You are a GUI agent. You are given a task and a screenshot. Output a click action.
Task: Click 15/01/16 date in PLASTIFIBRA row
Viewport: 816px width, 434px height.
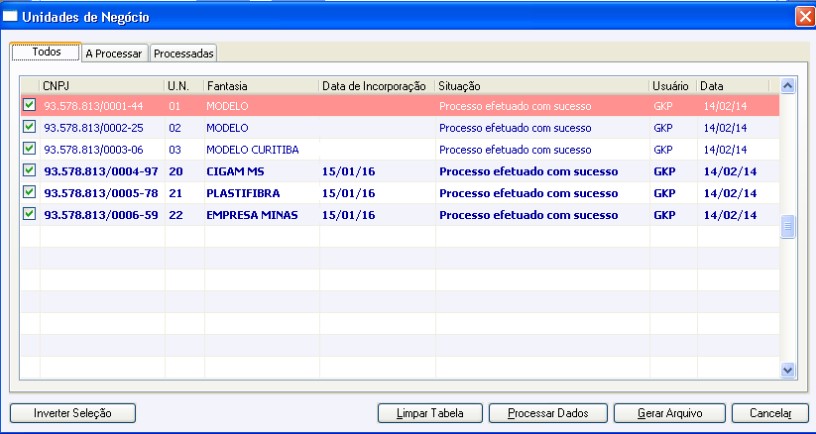pyautogui.click(x=349, y=194)
